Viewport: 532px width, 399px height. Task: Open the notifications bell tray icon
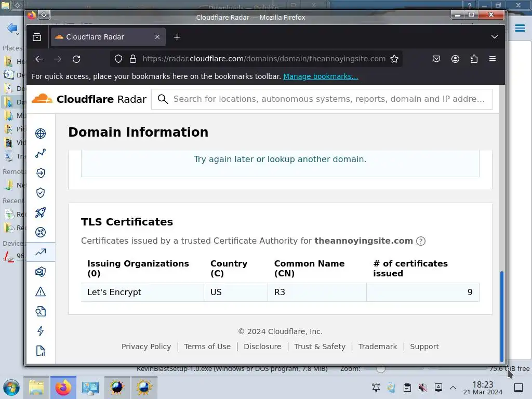tap(376, 388)
